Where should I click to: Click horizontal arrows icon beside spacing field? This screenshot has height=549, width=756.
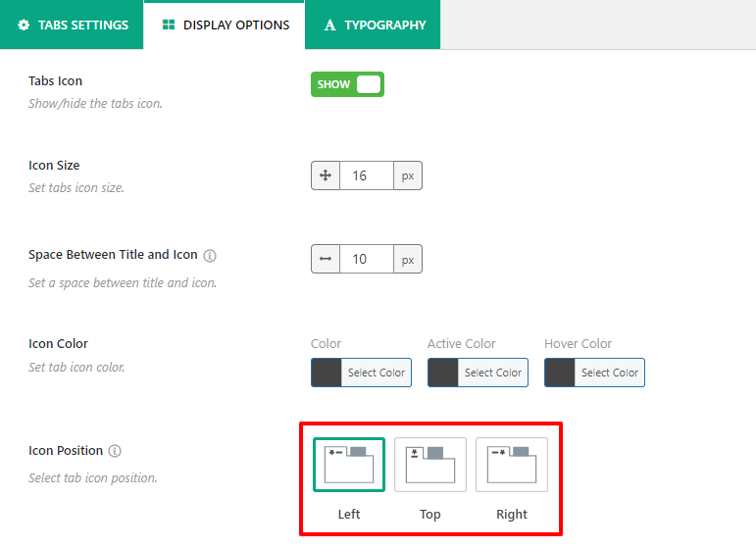326,260
